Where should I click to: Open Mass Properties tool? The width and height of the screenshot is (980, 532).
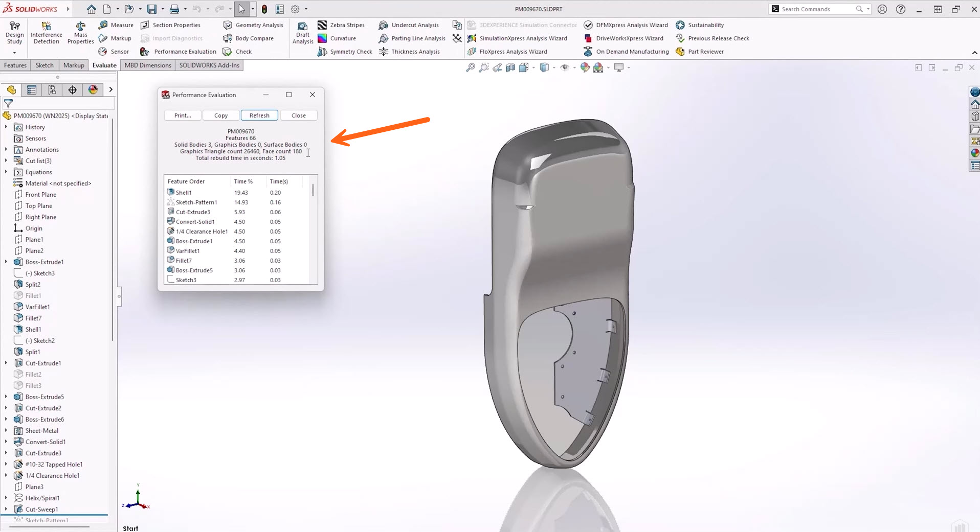[80, 33]
